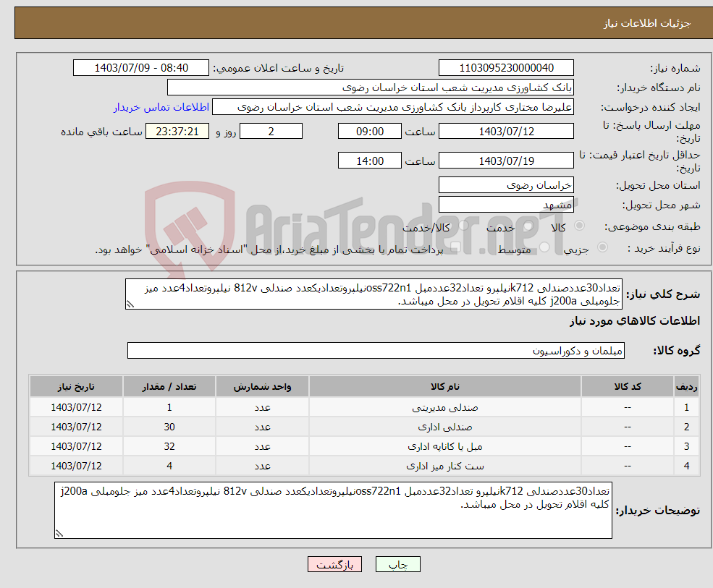Click the request creator field
Viewport: 713px width, 588px height.
(393, 107)
